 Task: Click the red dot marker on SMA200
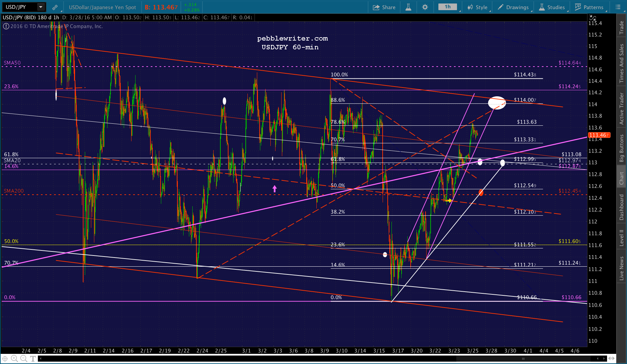481,193
